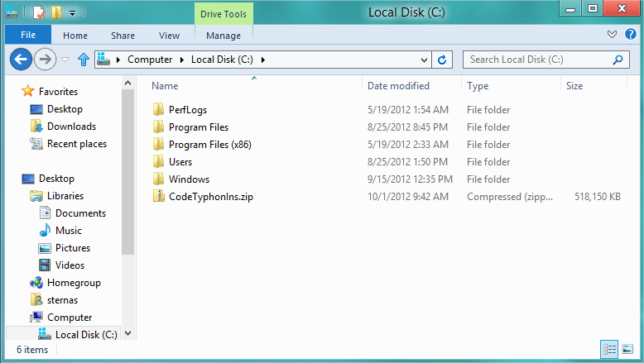Expand the arrow before Computer in the address bar

click(x=118, y=60)
